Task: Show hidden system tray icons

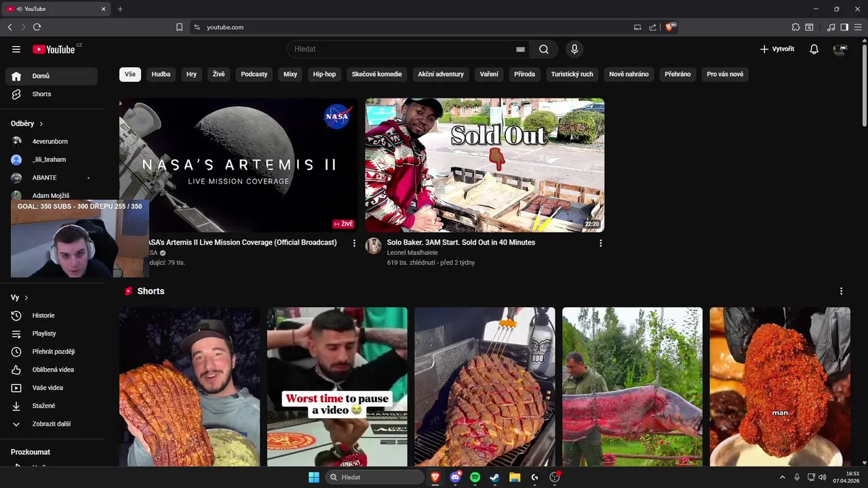Action: click(x=782, y=477)
